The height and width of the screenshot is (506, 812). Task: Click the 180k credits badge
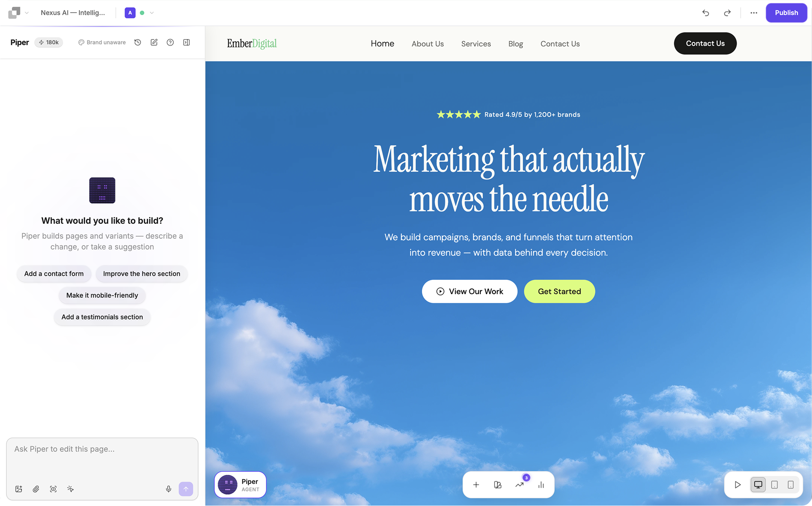point(49,42)
